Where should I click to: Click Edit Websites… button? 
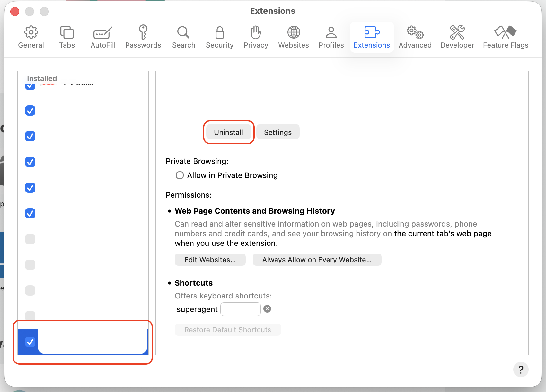210,260
